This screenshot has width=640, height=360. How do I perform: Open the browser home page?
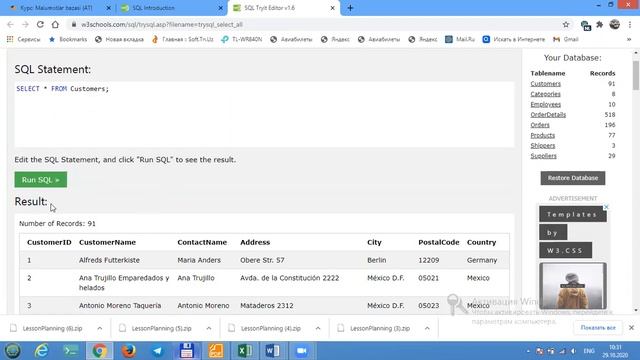(x=55, y=24)
